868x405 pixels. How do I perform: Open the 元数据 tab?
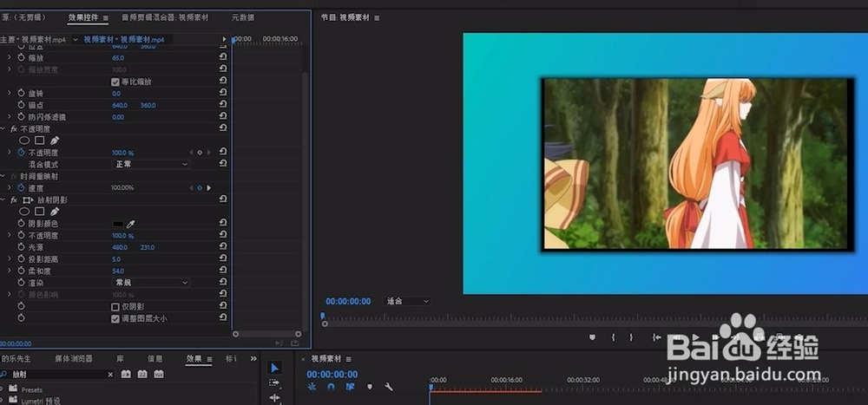point(243,17)
